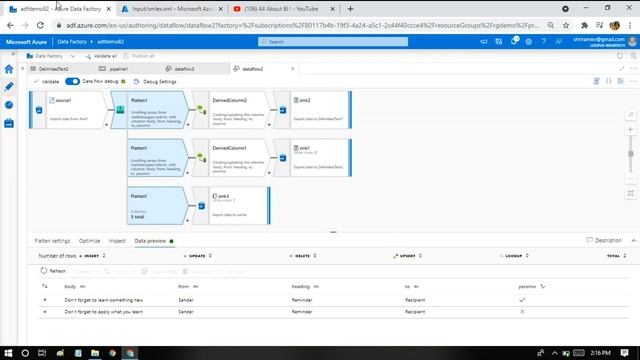Close the dataflow2 tab
The width and height of the screenshot is (640, 360).
tap(293, 69)
